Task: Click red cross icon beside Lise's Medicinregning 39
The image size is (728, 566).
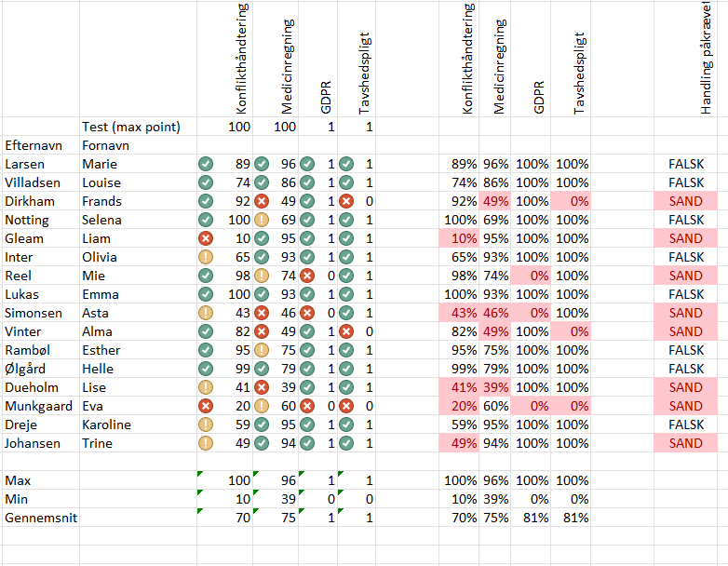Action: 262,387
